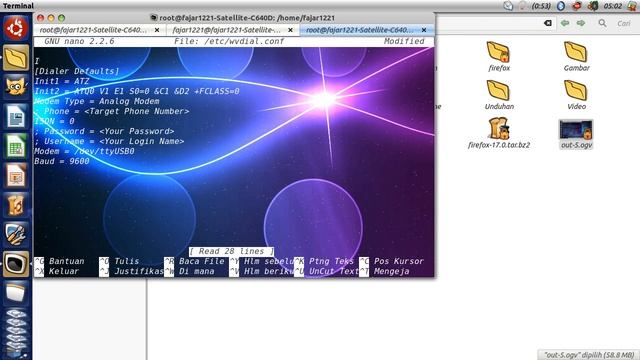Click the out-5.ogv dipilih status bar text

tap(589, 355)
